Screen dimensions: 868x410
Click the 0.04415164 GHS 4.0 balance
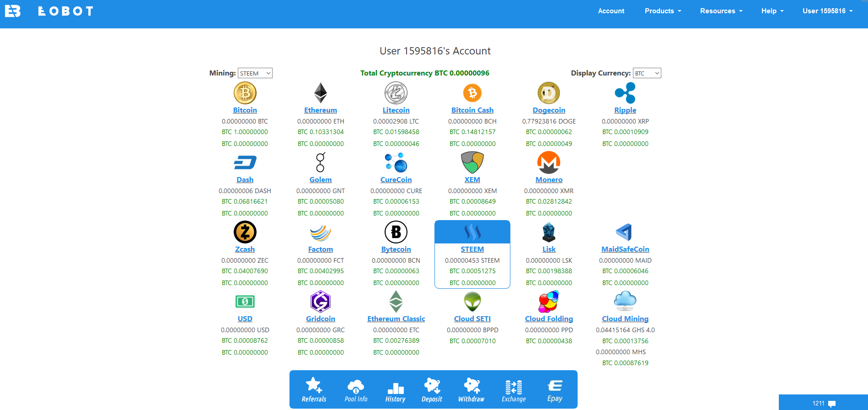tap(625, 330)
